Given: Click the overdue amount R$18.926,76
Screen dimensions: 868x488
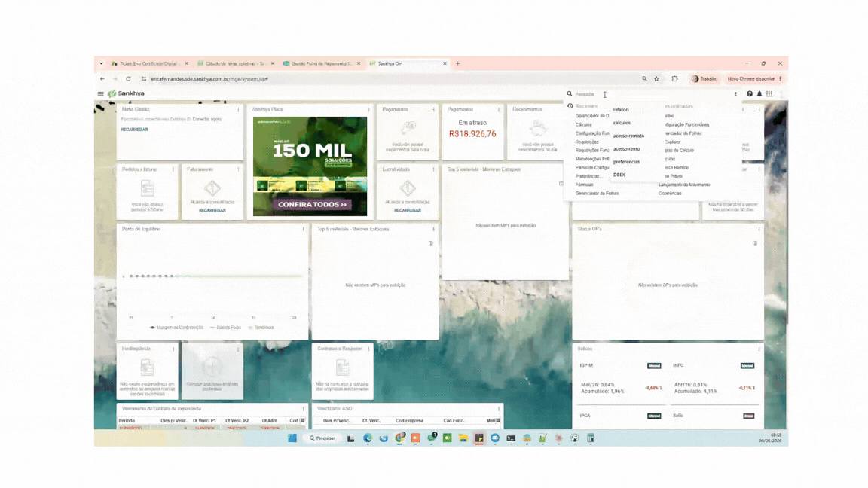Looking at the screenshot, I should coord(472,134).
